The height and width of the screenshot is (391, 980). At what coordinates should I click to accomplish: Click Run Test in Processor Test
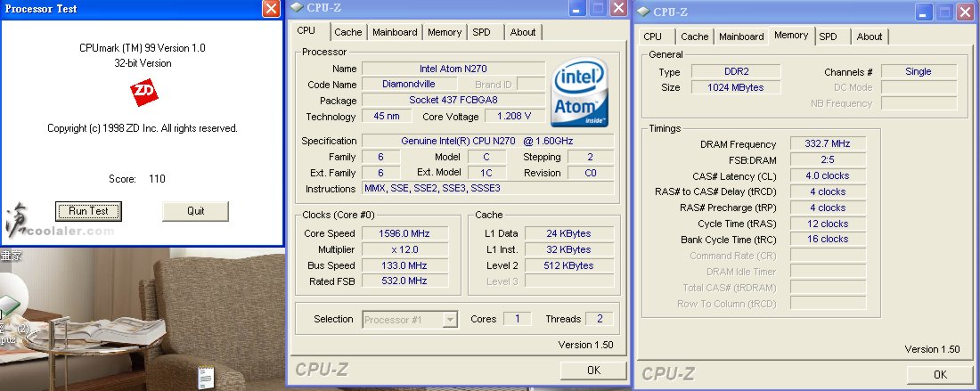pos(88,211)
